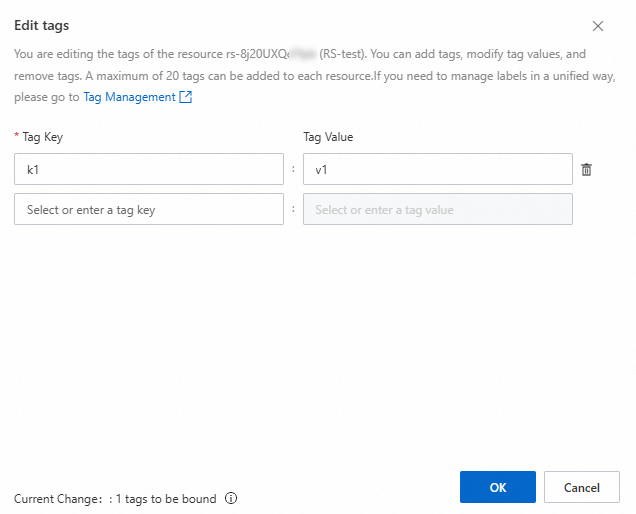Click the Edit tags dialog title
Viewport: 636px width, 514px height.
coord(42,25)
